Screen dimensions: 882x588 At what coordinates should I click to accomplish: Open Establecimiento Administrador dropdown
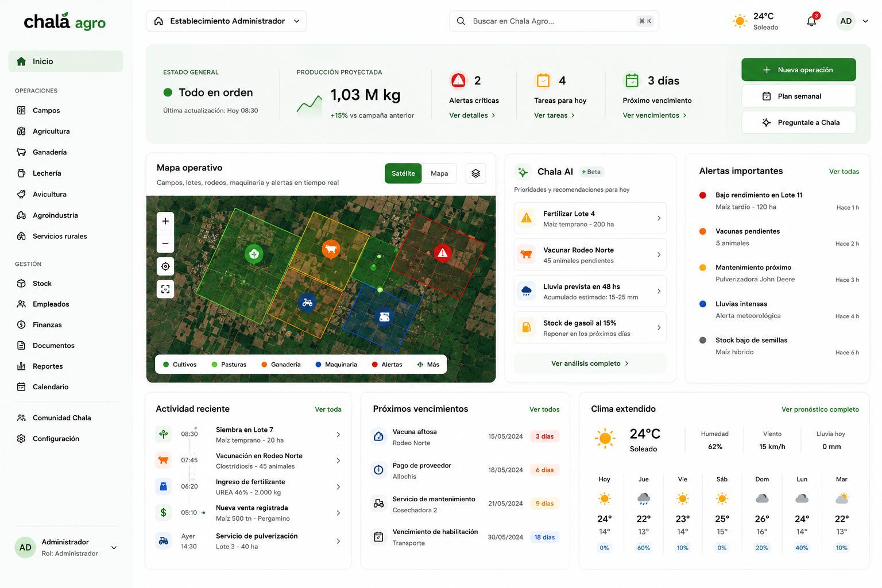[226, 21]
